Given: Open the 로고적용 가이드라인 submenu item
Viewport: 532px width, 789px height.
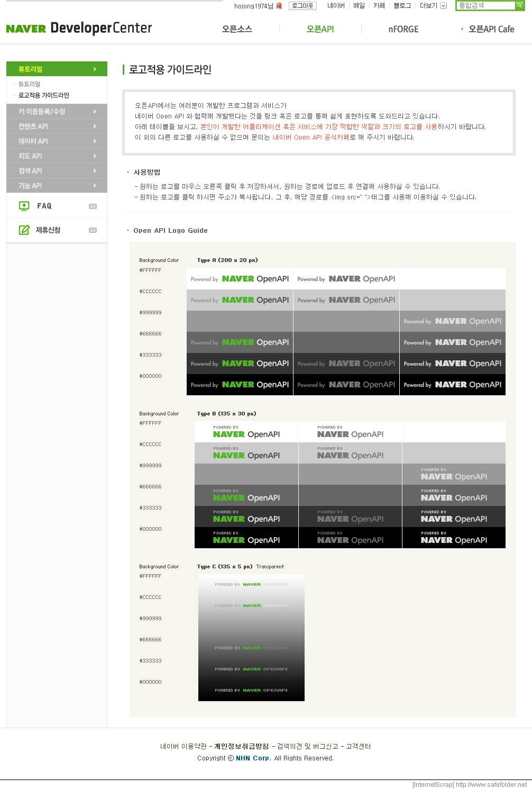Looking at the screenshot, I should (44, 95).
